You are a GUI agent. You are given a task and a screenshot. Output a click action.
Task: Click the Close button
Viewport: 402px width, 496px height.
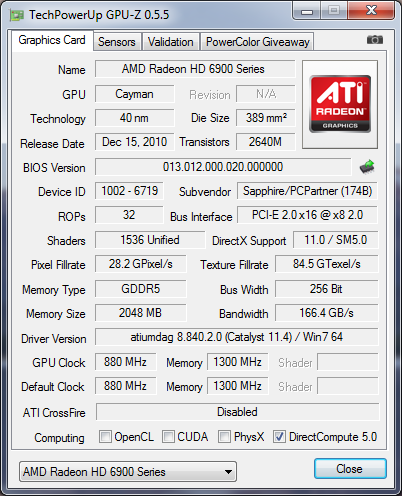coord(350,469)
